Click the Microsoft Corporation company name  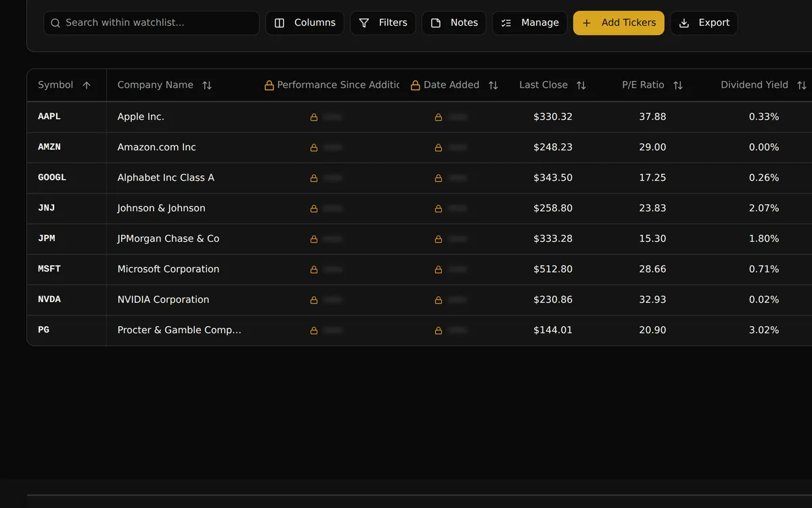168,270
